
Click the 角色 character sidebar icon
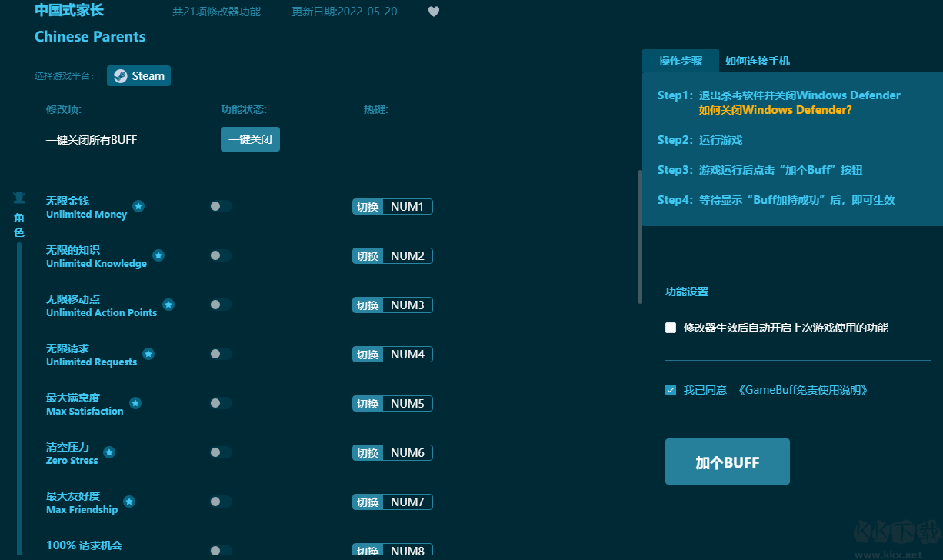point(19,208)
